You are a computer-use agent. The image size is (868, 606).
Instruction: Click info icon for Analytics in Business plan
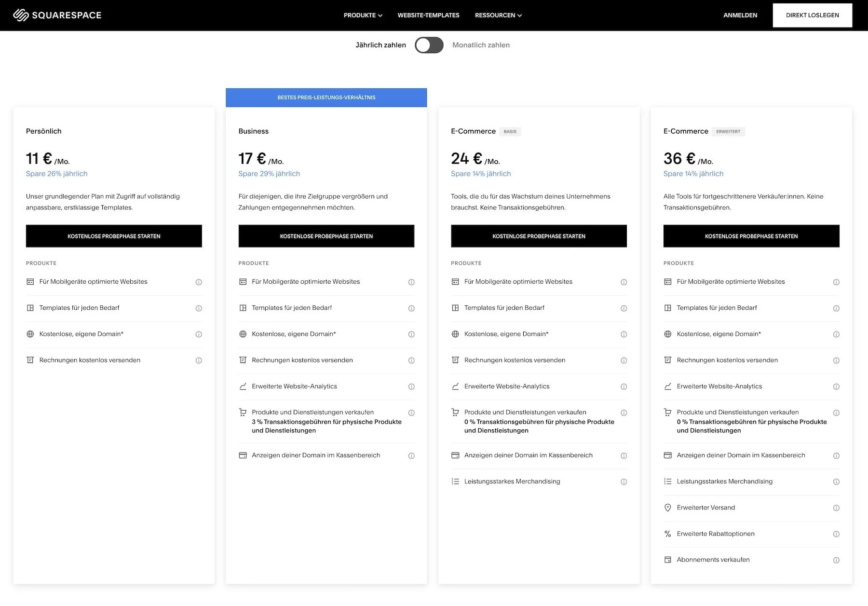tap(411, 386)
